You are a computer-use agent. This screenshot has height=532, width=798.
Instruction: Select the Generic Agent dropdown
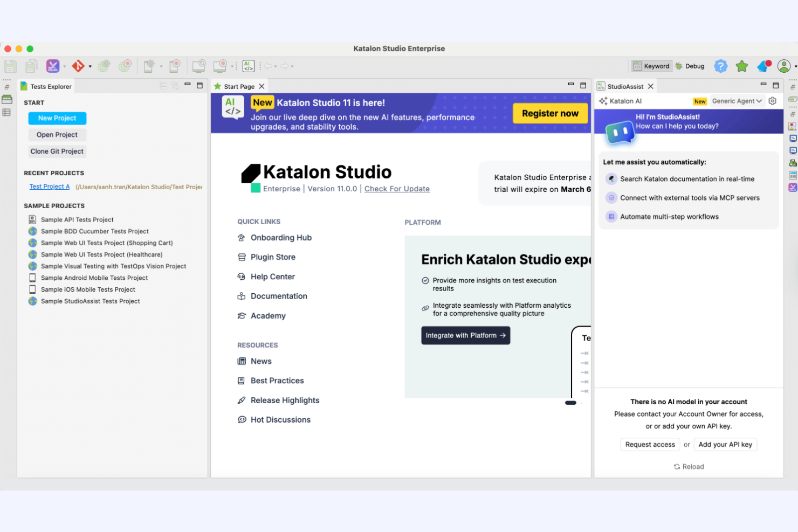[737, 101]
